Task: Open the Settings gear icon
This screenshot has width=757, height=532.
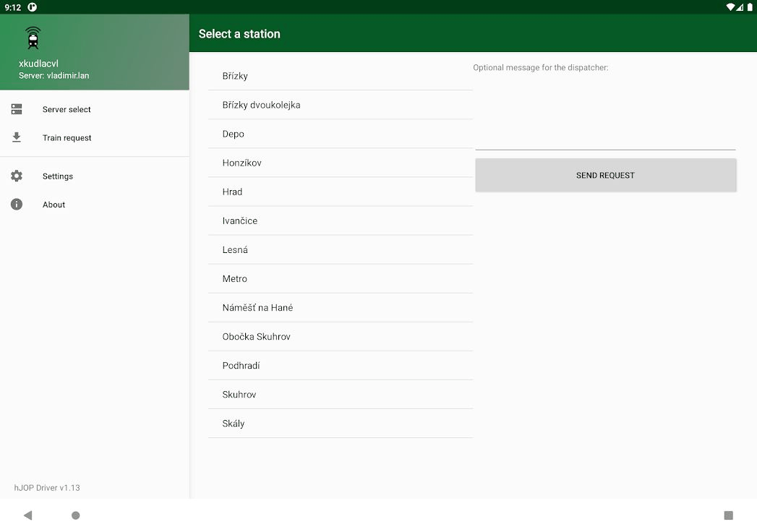Action: click(x=16, y=176)
